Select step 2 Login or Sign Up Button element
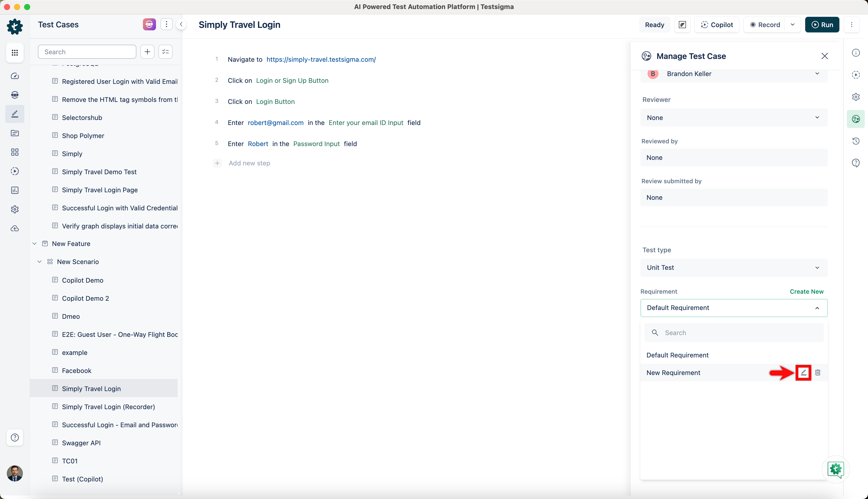 point(292,81)
